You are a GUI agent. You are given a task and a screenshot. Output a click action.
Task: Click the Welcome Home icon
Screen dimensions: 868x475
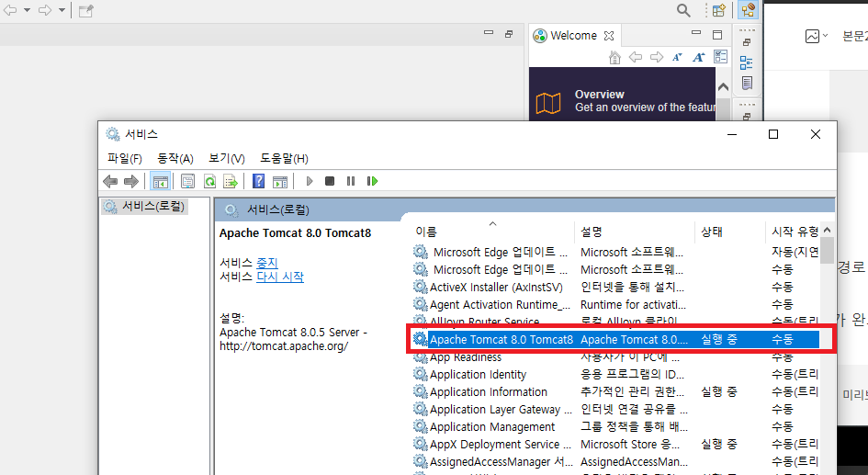coord(614,57)
